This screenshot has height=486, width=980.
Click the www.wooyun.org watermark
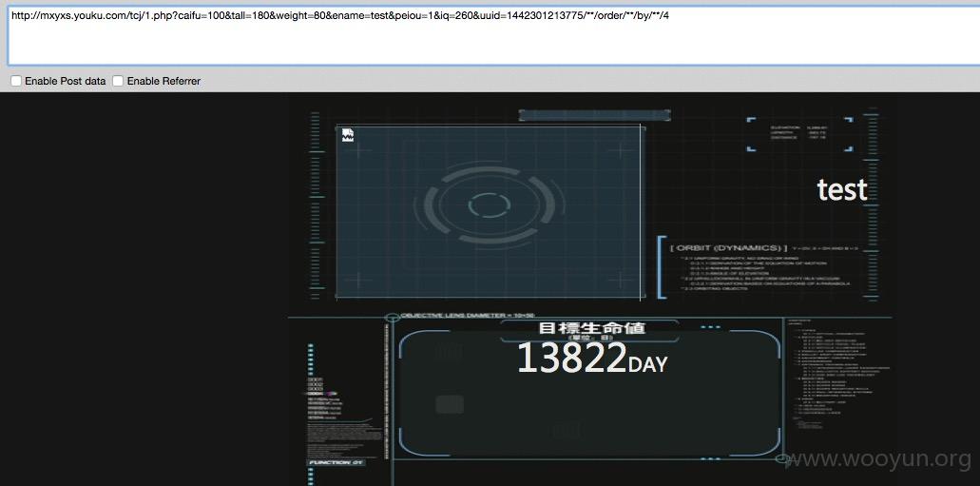click(x=875, y=459)
